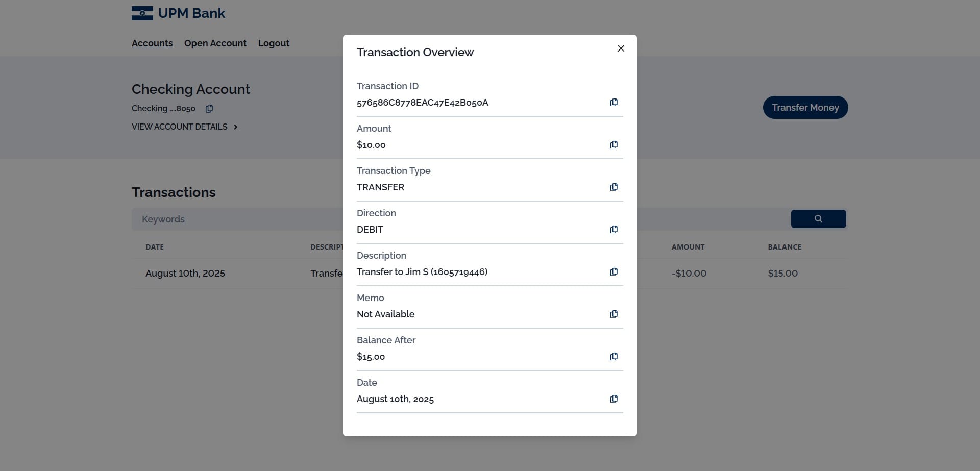
Task: Copy the Balance After amount
Action: tap(614, 357)
